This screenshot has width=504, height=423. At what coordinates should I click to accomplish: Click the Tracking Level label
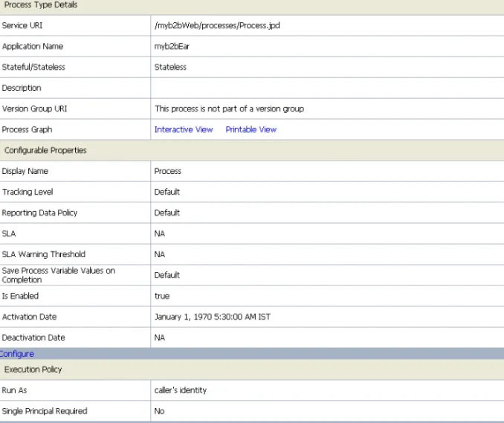coord(28,192)
